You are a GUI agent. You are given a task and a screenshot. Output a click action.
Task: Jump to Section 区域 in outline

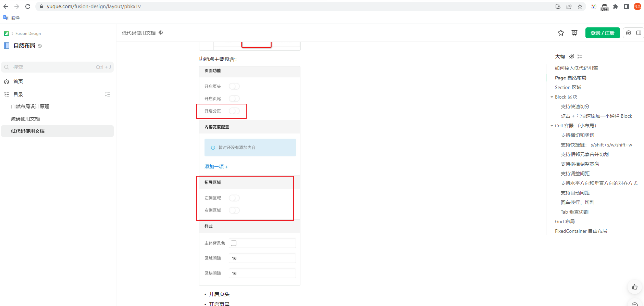pos(568,87)
